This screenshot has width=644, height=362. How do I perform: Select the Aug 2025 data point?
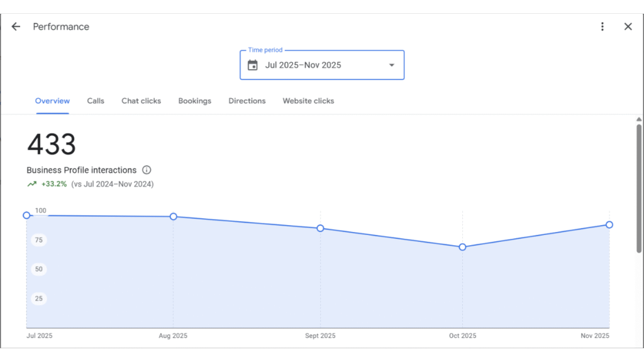pos(174,217)
